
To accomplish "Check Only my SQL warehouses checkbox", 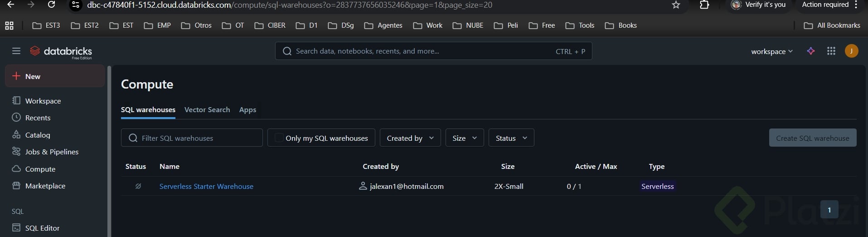I will [279, 138].
